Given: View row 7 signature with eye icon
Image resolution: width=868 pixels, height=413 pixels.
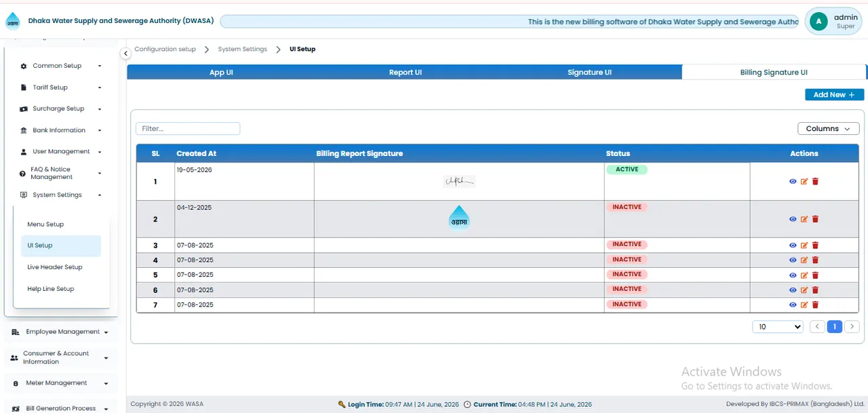Looking at the screenshot, I should [793, 305].
